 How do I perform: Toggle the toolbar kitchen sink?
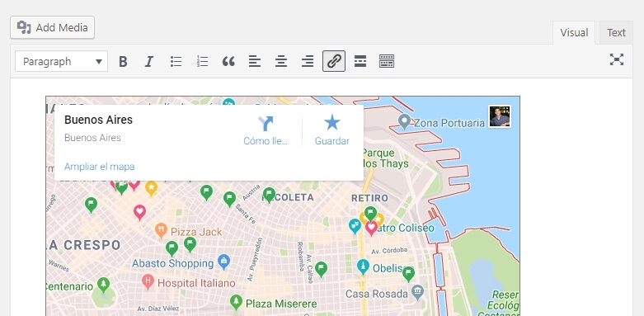tap(387, 62)
